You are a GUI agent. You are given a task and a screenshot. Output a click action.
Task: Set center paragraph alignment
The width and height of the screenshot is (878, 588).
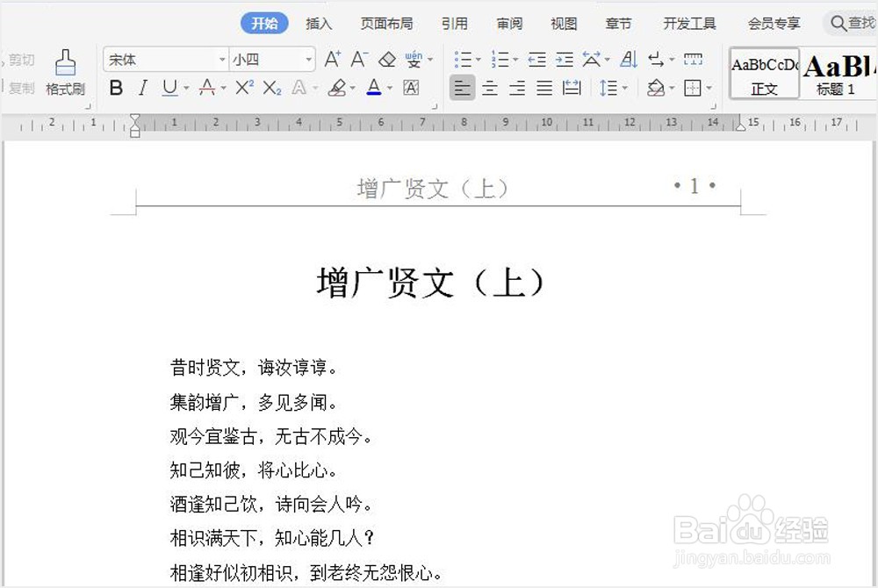pyautogui.click(x=490, y=88)
